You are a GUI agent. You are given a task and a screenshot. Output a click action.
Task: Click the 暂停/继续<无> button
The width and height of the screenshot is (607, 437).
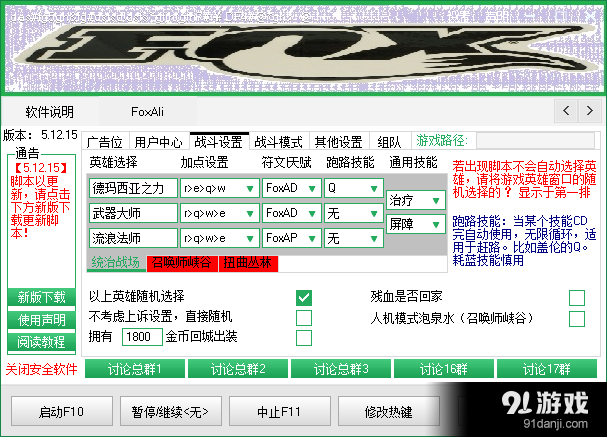point(171,411)
